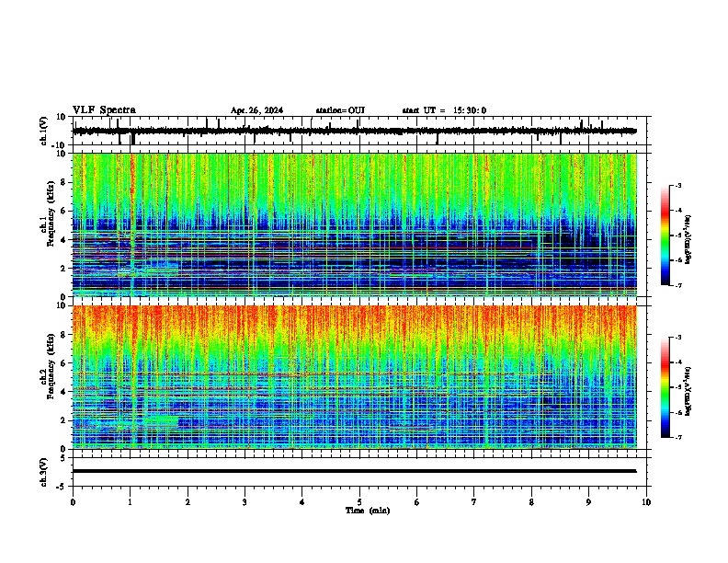Click time axis tick label "5"
728x563 pixels.
(x=359, y=502)
